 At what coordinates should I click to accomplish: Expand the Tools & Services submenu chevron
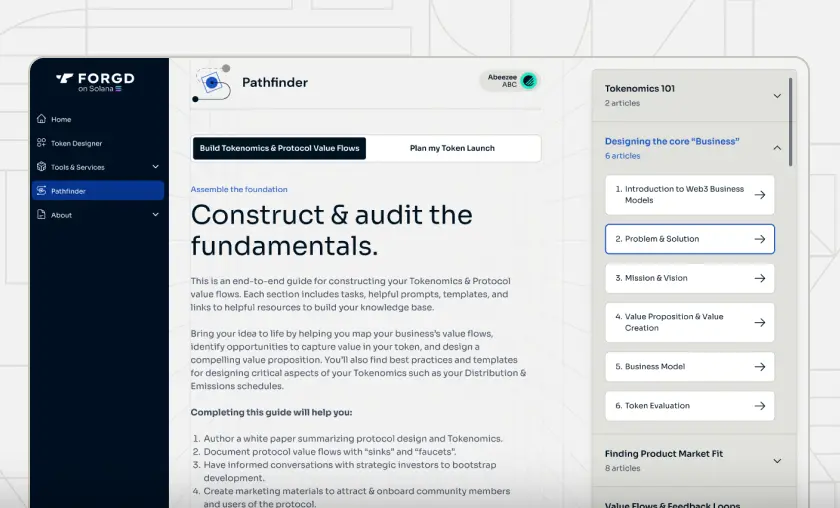coord(155,167)
